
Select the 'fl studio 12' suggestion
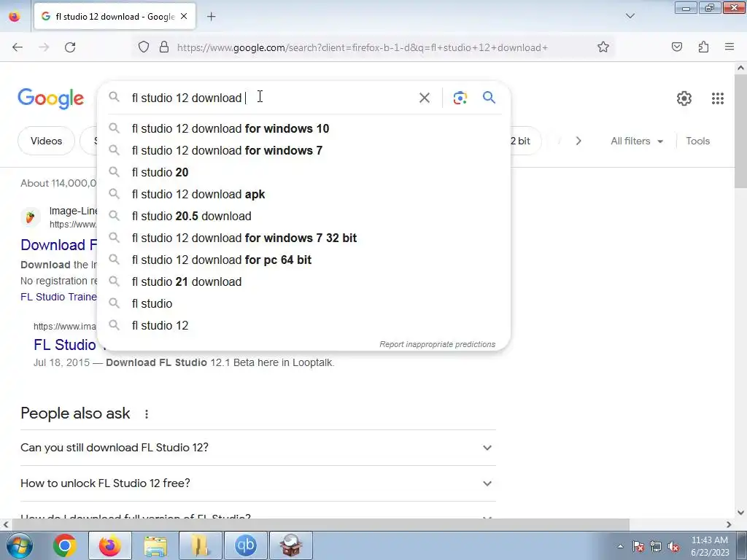pos(303,326)
